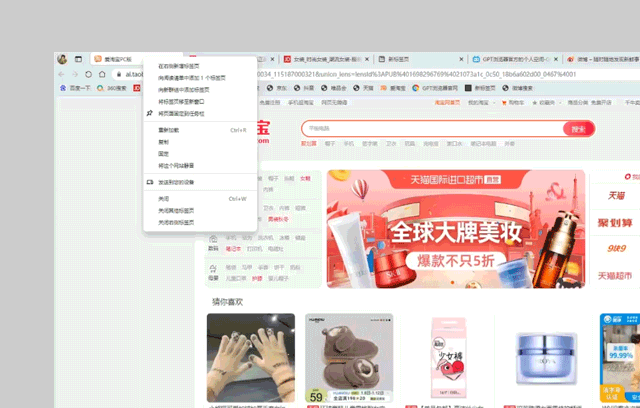Close the GPT浏览器 bilibili tab
The width and height of the screenshot is (640, 408).
point(556,59)
